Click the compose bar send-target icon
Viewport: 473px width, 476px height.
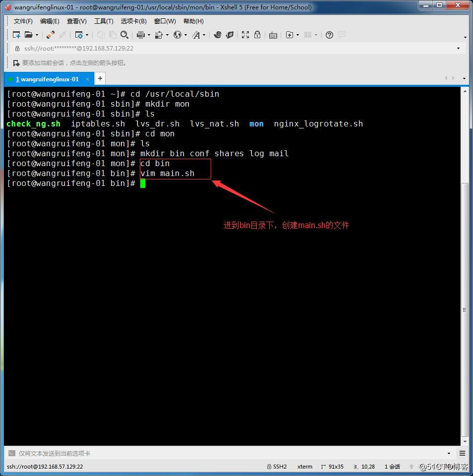click(x=11, y=454)
